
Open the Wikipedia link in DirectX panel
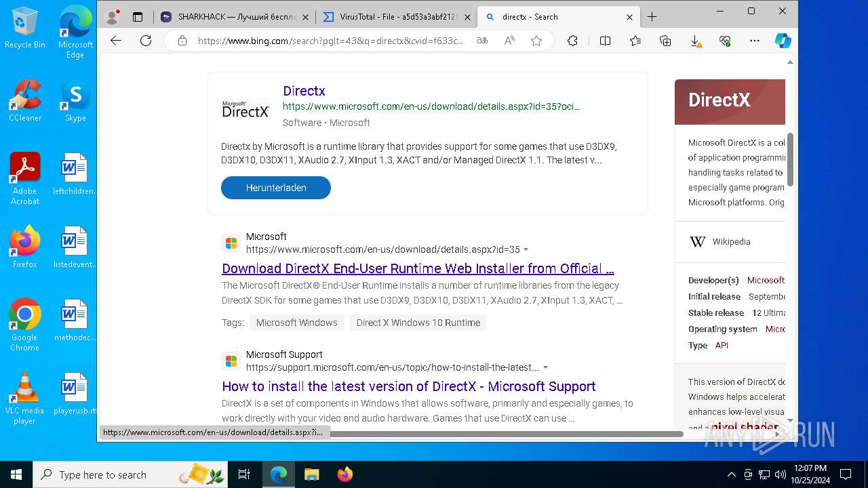pyautogui.click(x=731, y=241)
